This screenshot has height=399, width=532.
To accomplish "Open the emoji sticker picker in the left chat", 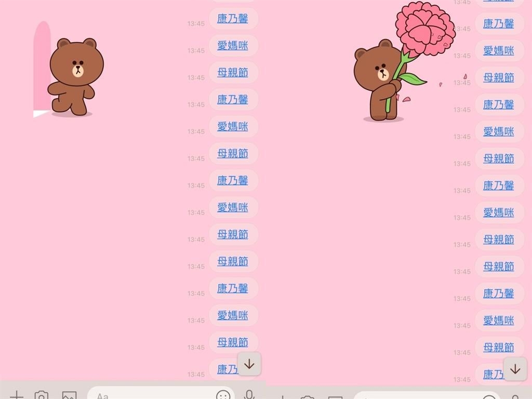I will click(222, 396).
